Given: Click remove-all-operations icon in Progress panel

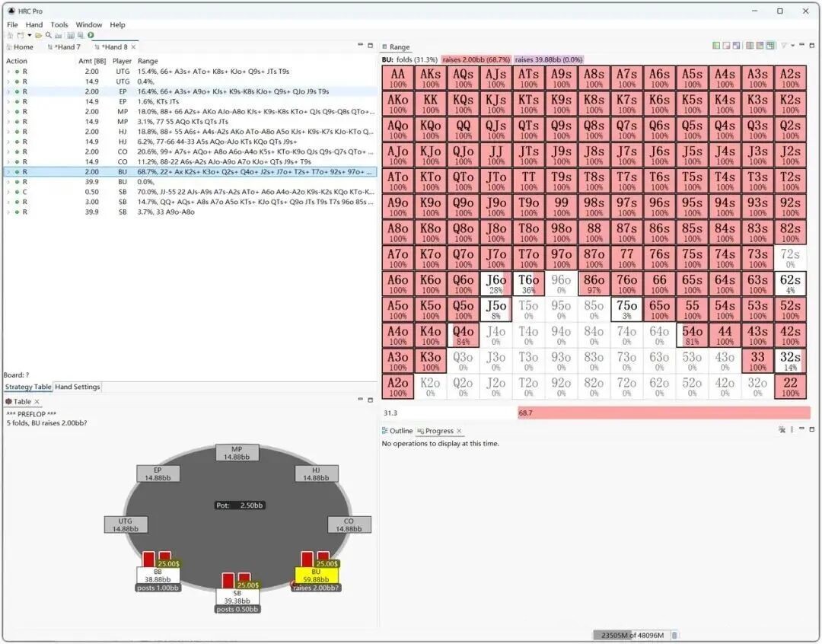Looking at the screenshot, I should (x=782, y=430).
